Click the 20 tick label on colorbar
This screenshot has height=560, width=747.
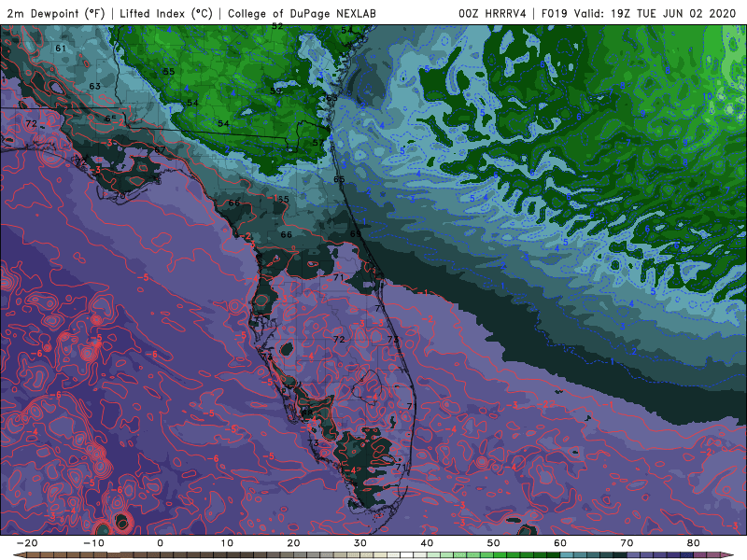pyautogui.click(x=293, y=543)
